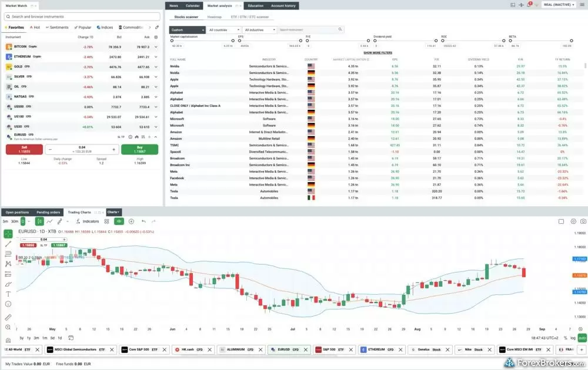Image resolution: width=588 pixels, height=370 pixels.
Task: Open the chart layout grid icon
Action: (x=107, y=221)
